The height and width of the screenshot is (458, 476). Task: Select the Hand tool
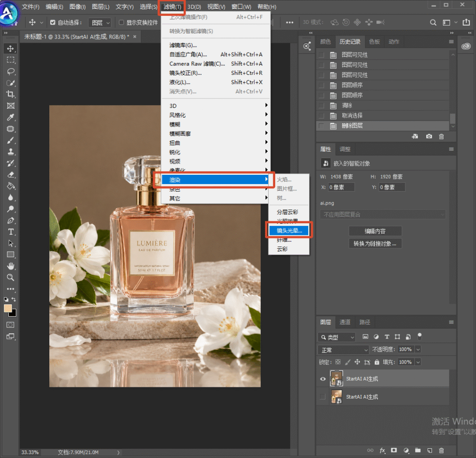[x=11, y=266]
